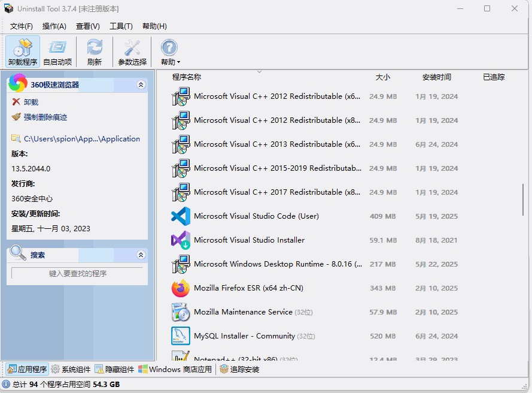Sort the list by the 大小 column header
The image size is (532, 393).
(382, 77)
